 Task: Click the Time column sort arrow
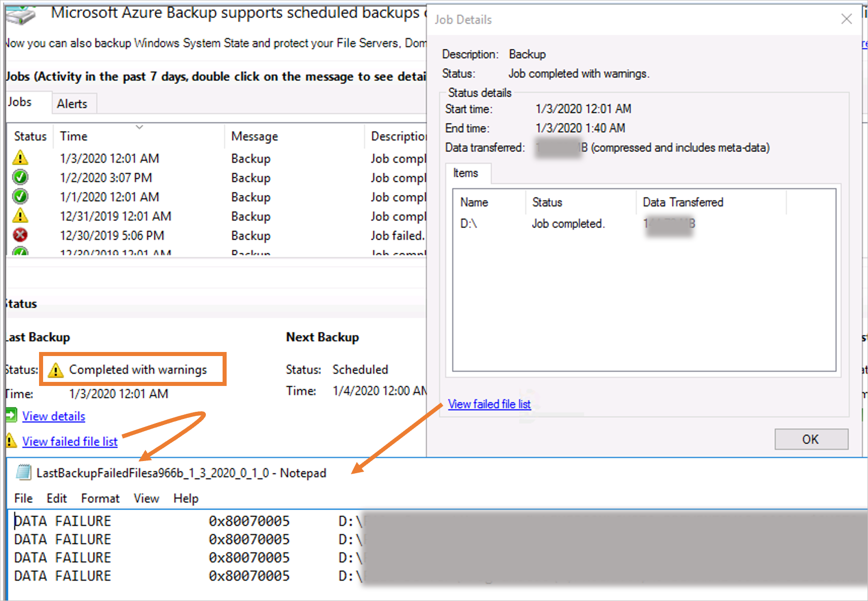click(x=139, y=127)
